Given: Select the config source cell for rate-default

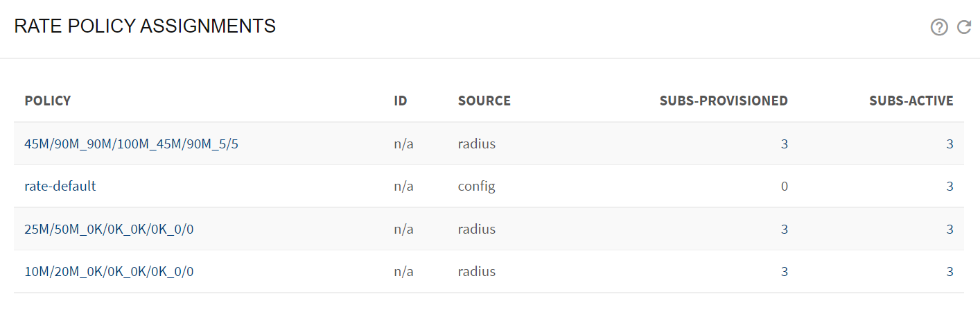Looking at the screenshot, I should 477,187.
